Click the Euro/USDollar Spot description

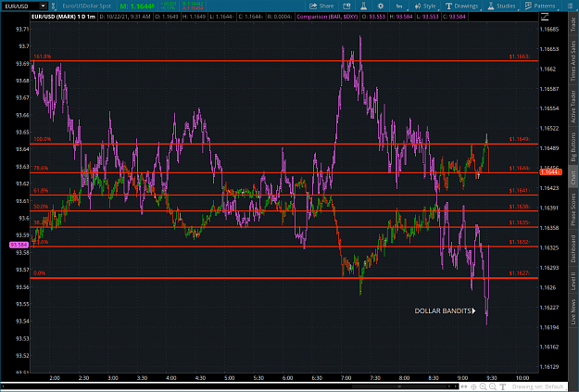[87, 6]
